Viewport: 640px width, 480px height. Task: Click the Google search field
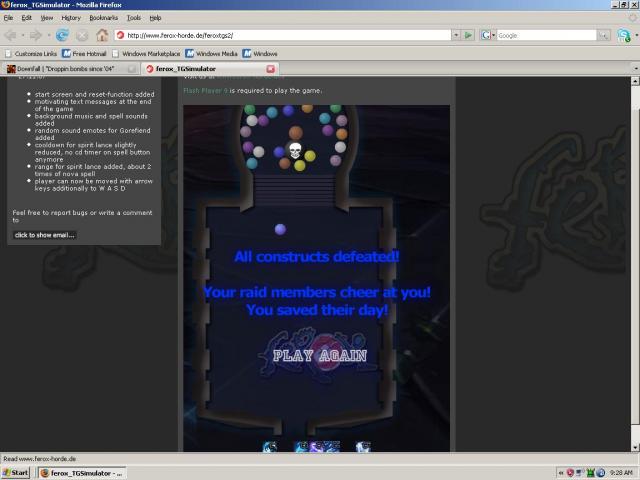546,36
